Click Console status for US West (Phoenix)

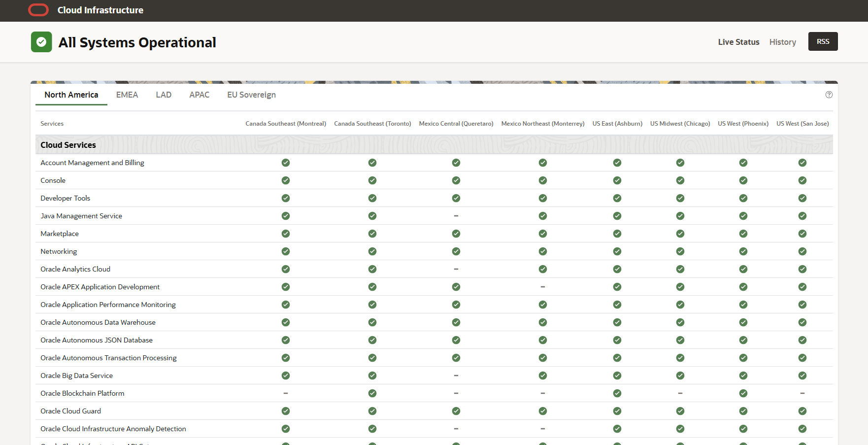(743, 180)
